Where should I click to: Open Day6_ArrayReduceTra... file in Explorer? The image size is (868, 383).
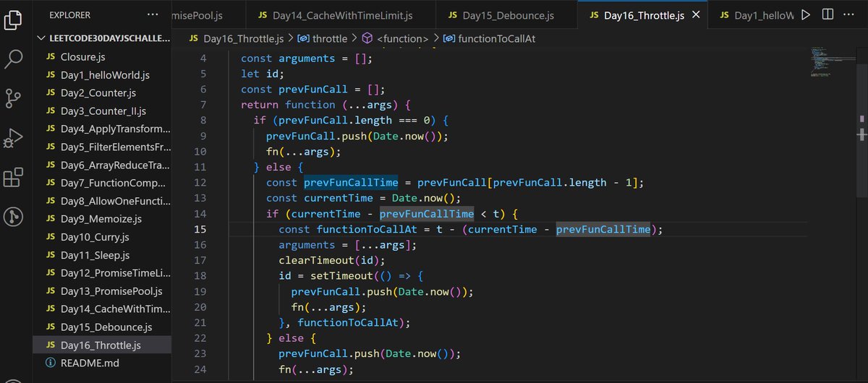(102, 165)
